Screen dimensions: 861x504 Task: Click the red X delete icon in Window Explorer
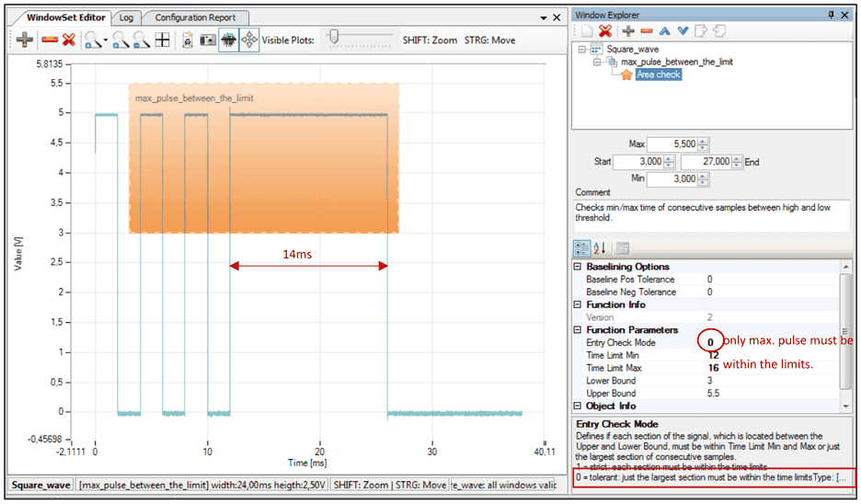[605, 31]
